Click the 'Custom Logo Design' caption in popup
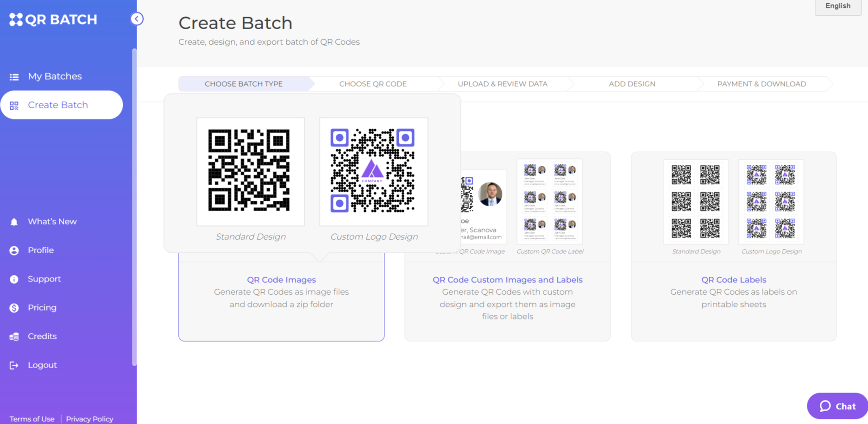This screenshot has height=424, width=868. point(374,237)
